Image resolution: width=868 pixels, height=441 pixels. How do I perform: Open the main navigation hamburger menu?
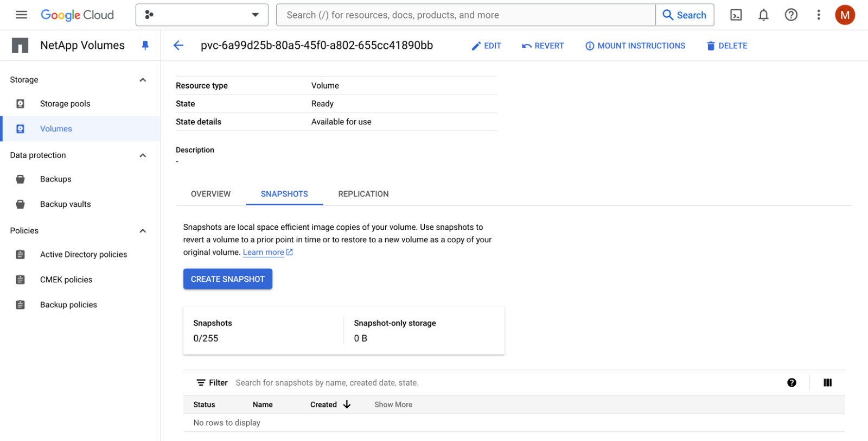tap(21, 15)
